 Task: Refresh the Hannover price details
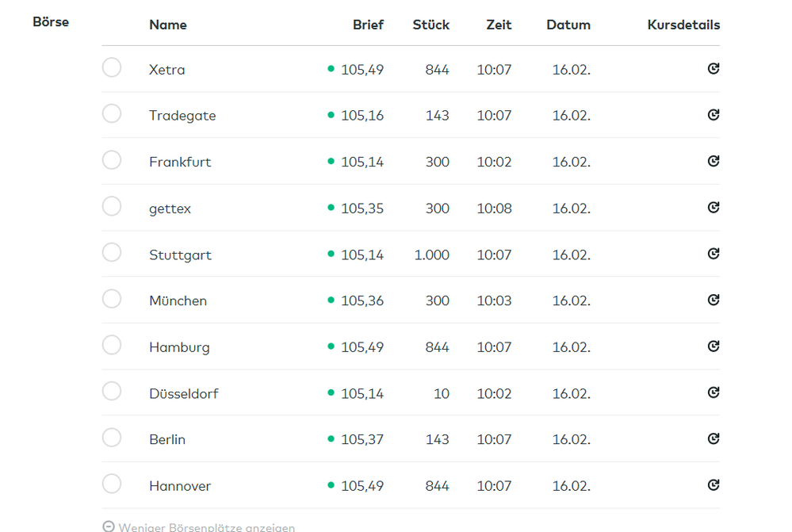[x=713, y=485]
